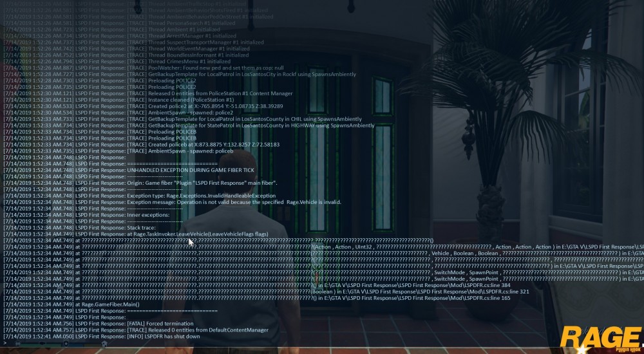The height and width of the screenshot is (354, 644).
Task: Click the 'Inner exceptions:' log line
Action: [x=86, y=215]
